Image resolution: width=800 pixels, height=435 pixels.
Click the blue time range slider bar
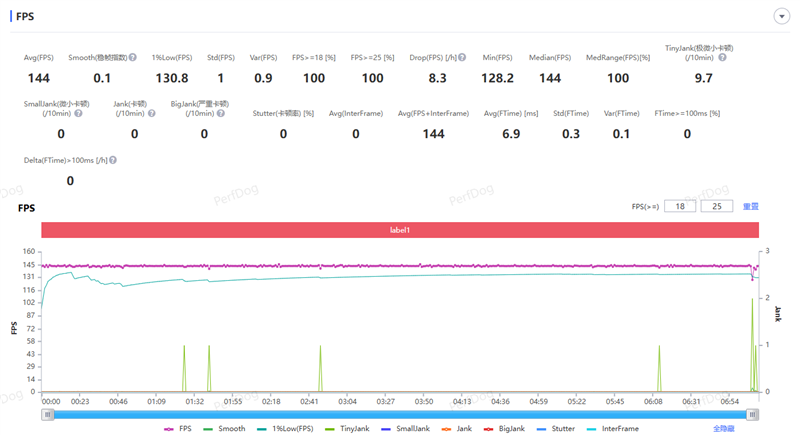[400, 414]
